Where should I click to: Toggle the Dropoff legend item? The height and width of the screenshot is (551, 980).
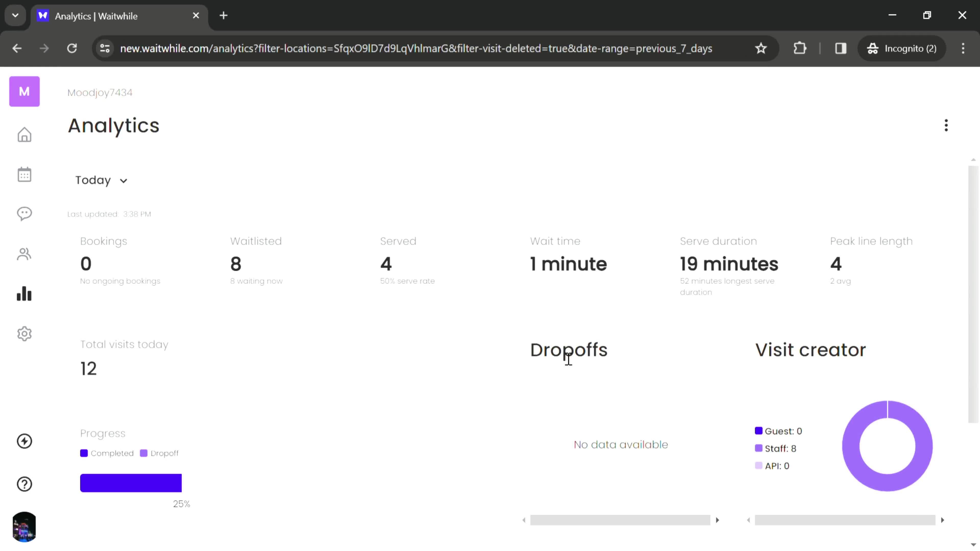159,453
